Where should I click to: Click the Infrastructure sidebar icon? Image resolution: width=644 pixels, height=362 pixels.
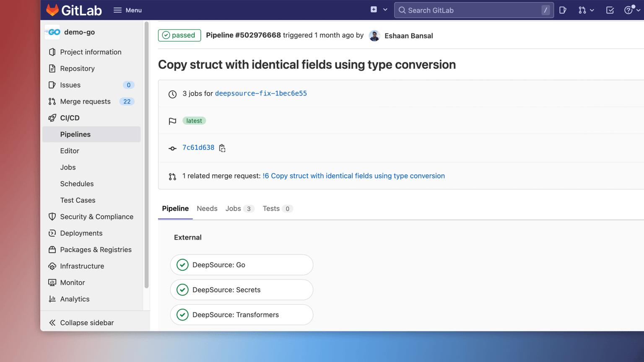[x=52, y=266]
